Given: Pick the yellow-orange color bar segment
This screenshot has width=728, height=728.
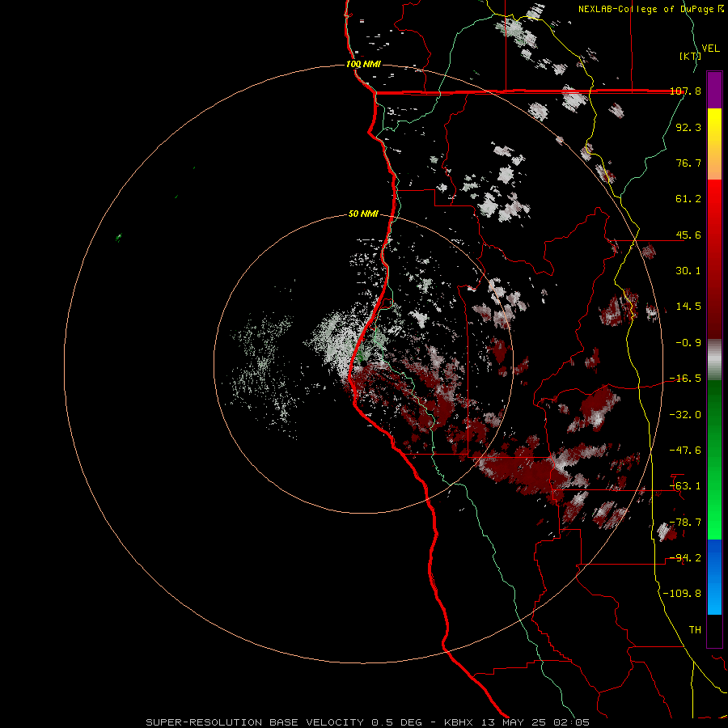Looking at the screenshot, I should 714,144.
